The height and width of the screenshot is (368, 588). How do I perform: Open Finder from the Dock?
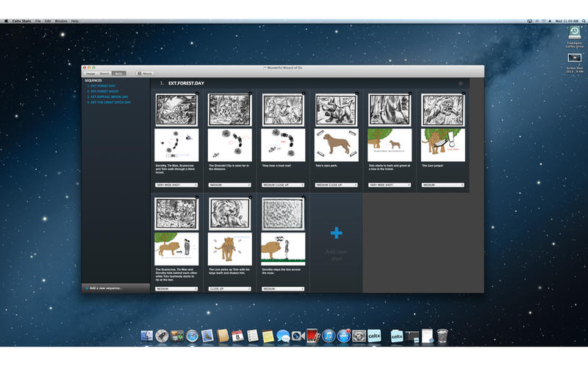click(x=146, y=336)
